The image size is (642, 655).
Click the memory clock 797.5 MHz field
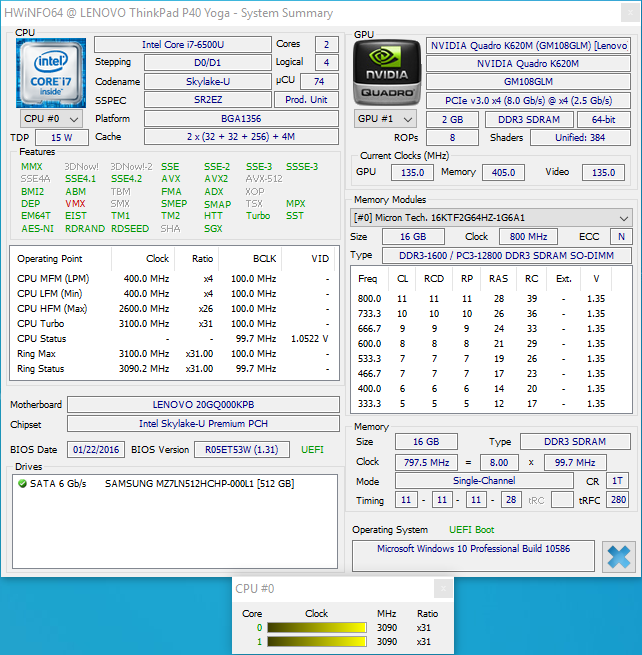click(x=426, y=462)
